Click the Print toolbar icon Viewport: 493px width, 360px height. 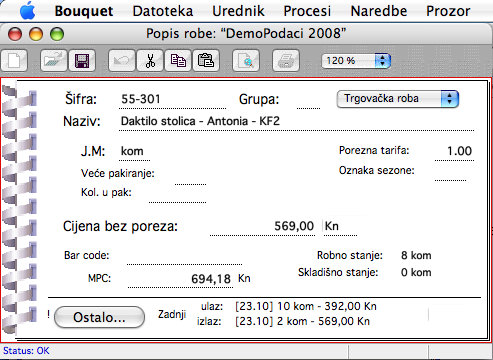[x=286, y=61]
